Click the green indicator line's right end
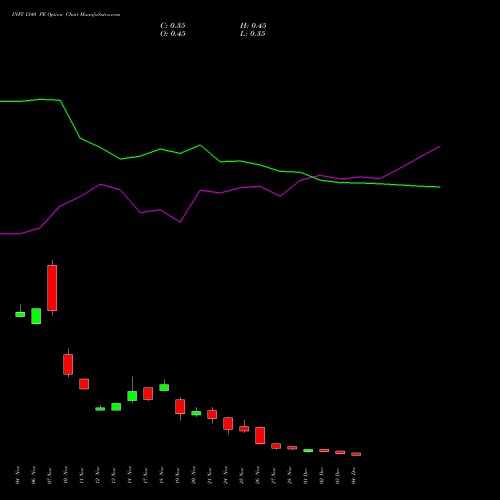This screenshot has height=500, width=500. click(439, 187)
